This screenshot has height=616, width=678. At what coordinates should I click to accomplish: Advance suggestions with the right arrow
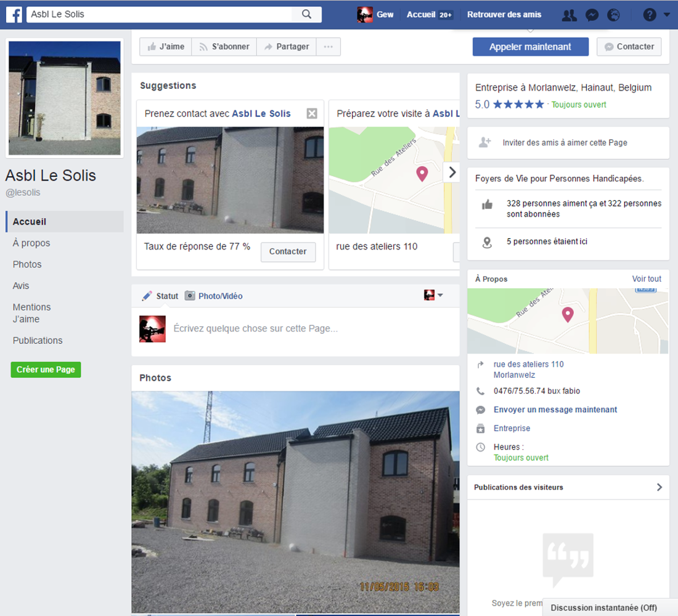tap(452, 172)
